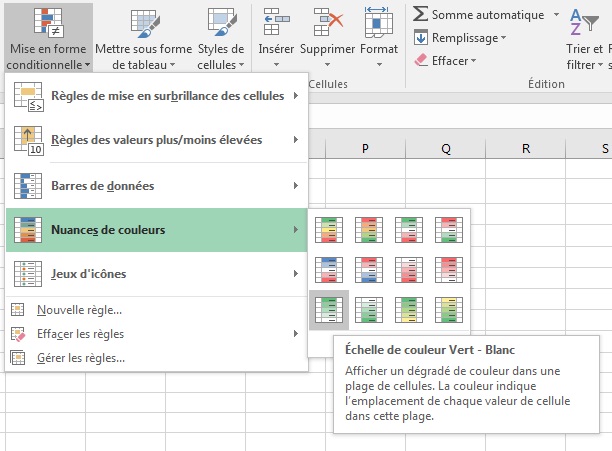Expand arrow next to Barres de données
Screen dimensions: 612x451
[296, 186]
